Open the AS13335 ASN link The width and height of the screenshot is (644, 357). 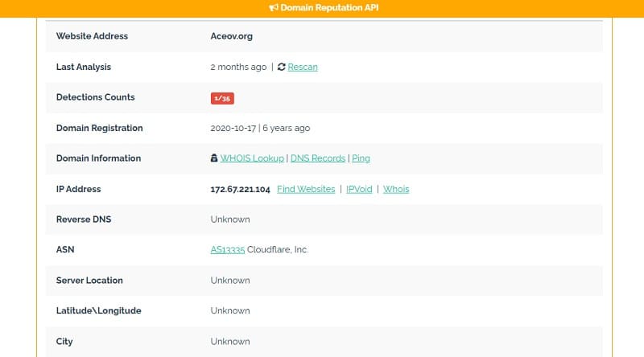[x=228, y=249]
